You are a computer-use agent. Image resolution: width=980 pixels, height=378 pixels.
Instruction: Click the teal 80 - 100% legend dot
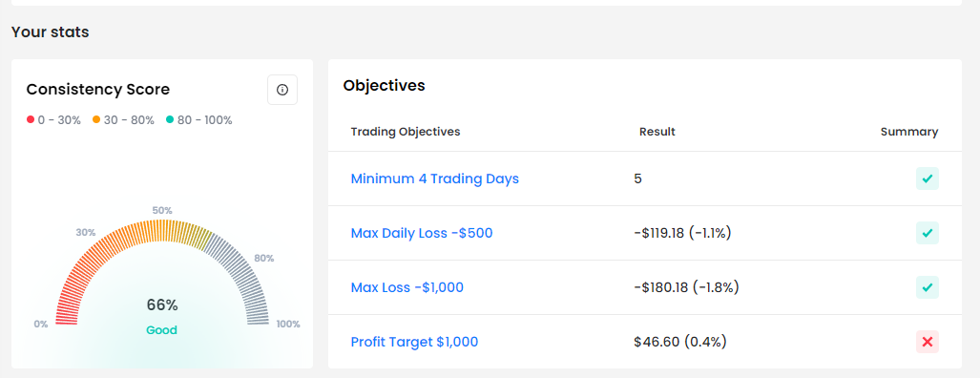point(170,120)
